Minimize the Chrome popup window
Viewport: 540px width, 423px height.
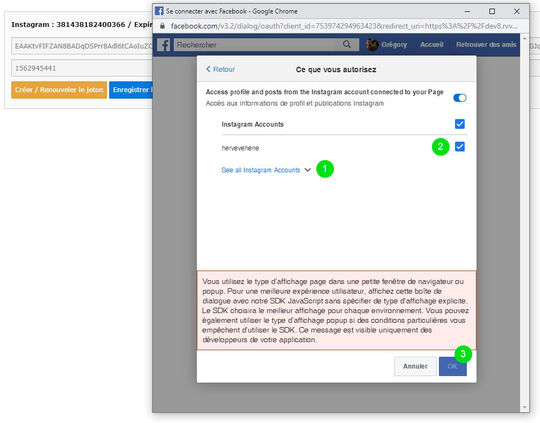pos(467,11)
